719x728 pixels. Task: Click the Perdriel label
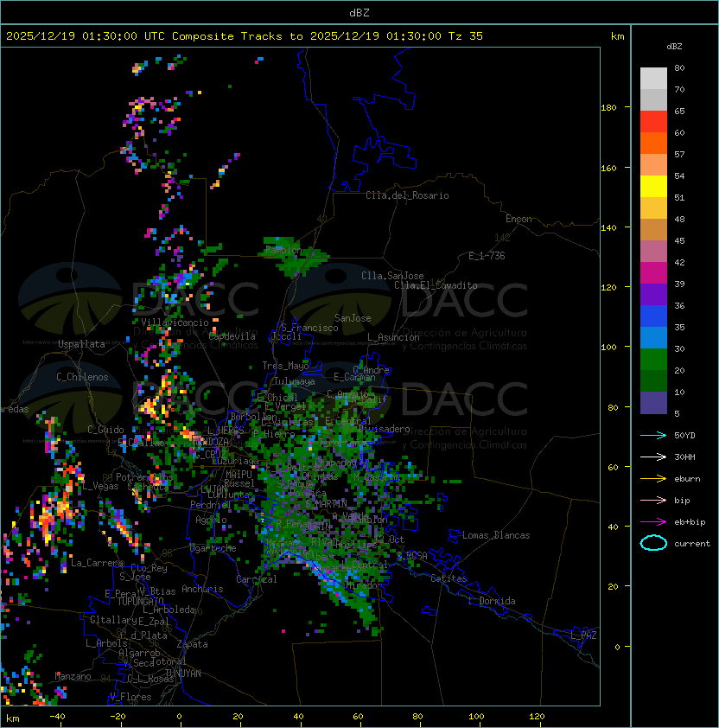[211, 505]
